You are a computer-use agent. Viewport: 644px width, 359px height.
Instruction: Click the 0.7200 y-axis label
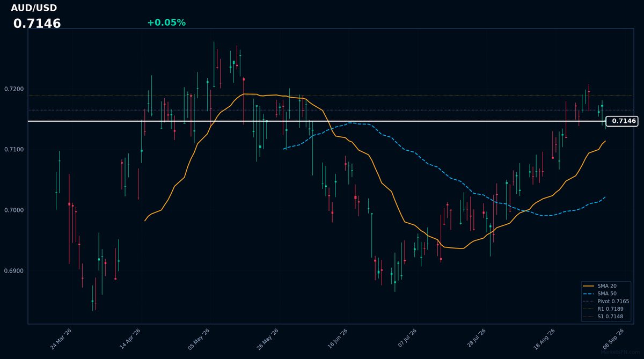pos(15,89)
